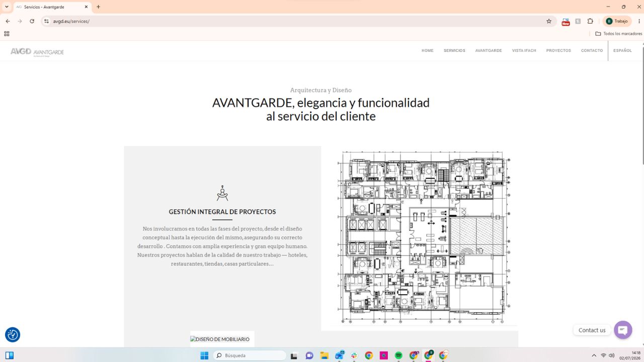
Task: Click the browser forward arrow
Action: coord(20,21)
